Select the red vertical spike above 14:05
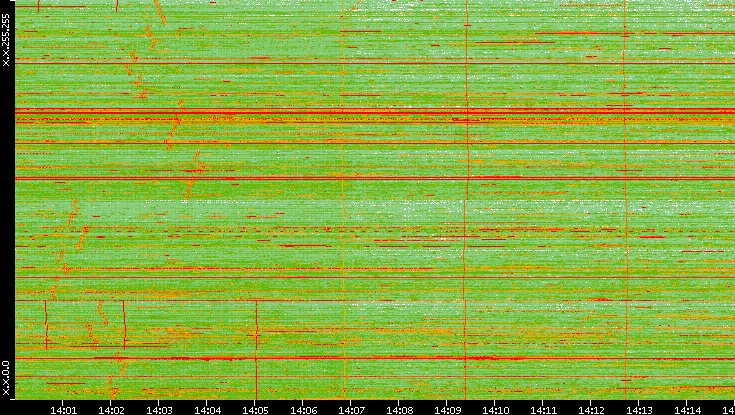The height and width of the screenshot is (415, 735). click(x=256, y=350)
